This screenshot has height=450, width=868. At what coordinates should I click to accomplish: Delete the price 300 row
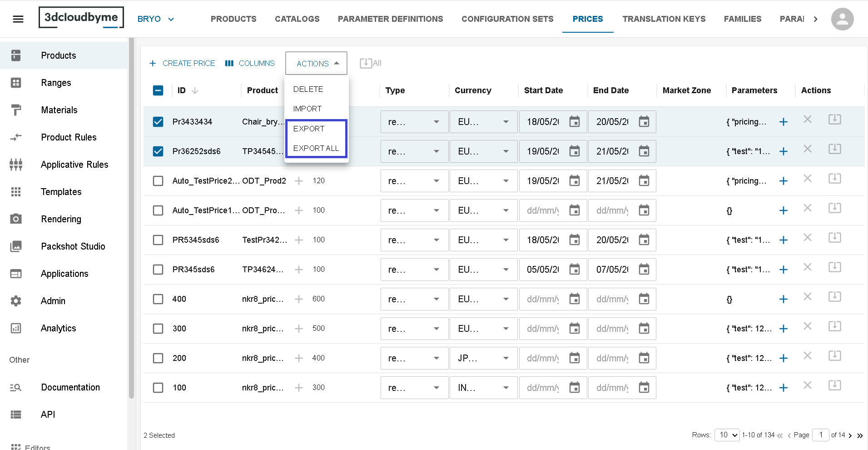(808, 326)
